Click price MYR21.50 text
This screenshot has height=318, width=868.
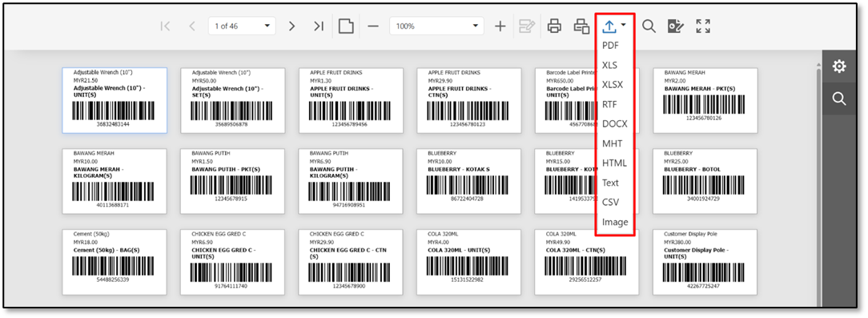85,81
